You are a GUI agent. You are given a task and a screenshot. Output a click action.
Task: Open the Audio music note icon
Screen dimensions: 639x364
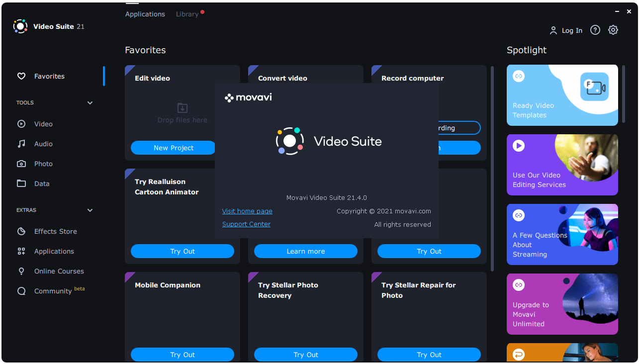pyautogui.click(x=21, y=144)
